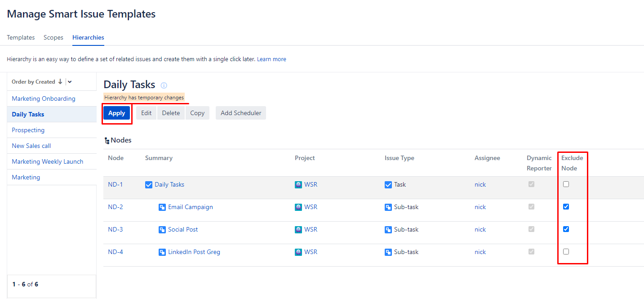Click the WSR project icon in ND-1 row
Screen dimensions: 644x299
coord(298,185)
